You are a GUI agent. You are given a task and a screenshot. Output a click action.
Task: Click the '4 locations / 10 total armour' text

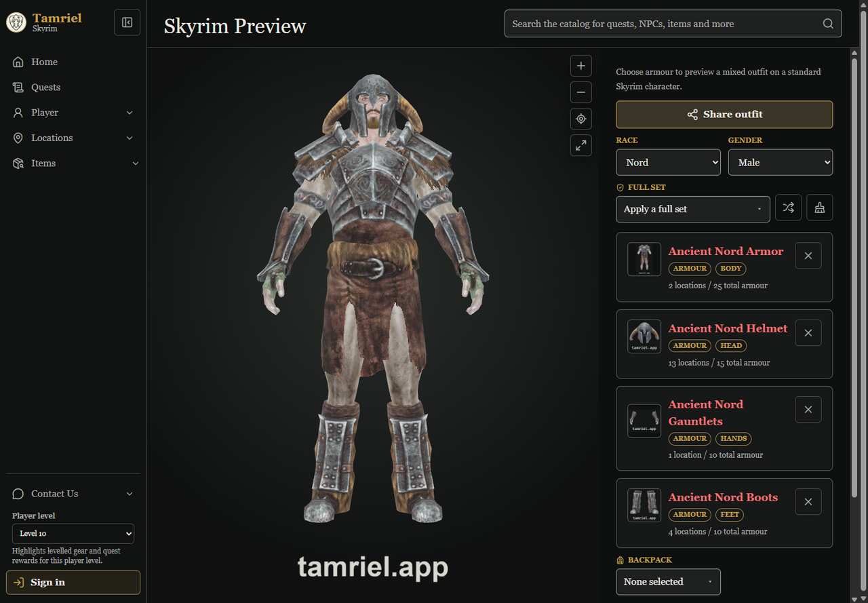click(718, 532)
